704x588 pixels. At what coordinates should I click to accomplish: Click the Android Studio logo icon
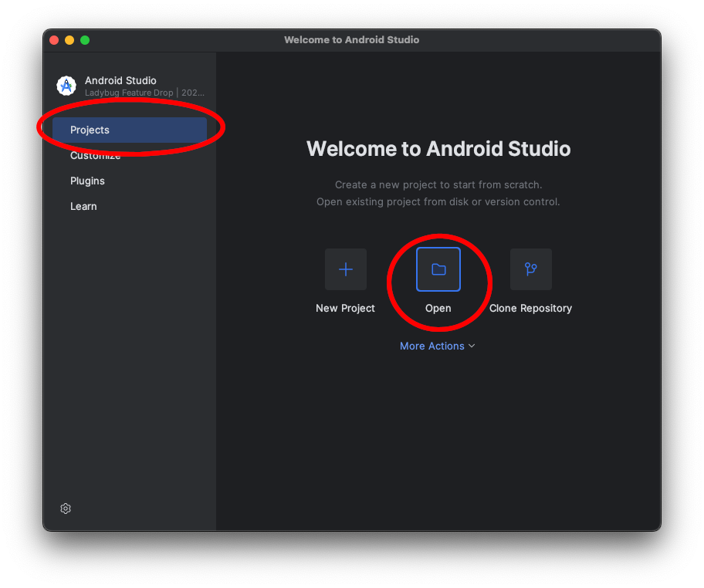click(66, 86)
